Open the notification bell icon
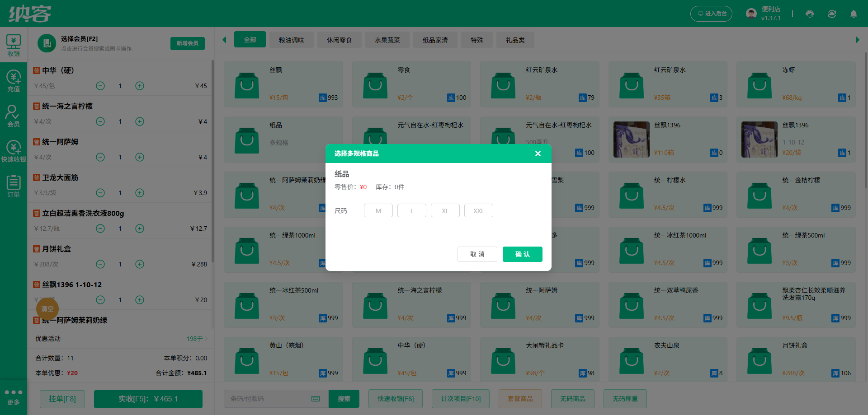This screenshot has height=415, width=868. point(854,14)
